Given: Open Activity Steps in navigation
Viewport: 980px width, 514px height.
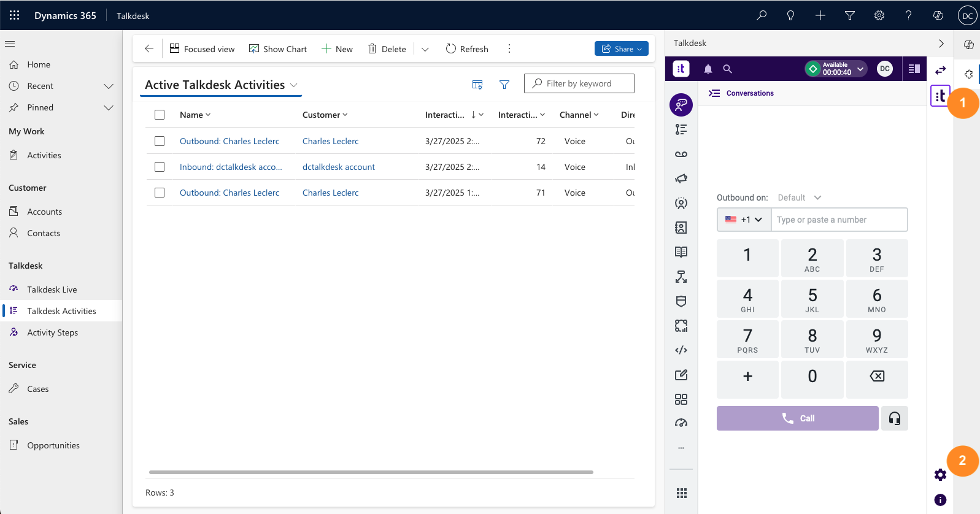Looking at the screenshot, I should coord(52,332).
